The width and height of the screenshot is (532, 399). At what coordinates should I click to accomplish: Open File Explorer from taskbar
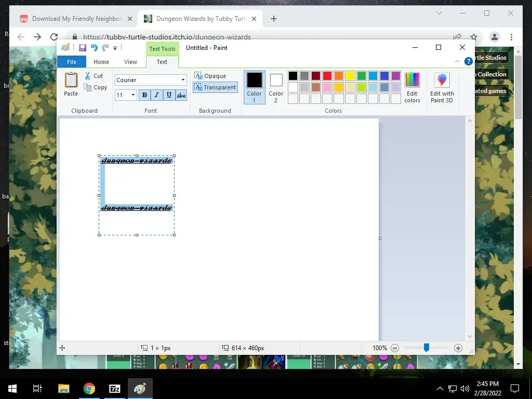(63, 389)
